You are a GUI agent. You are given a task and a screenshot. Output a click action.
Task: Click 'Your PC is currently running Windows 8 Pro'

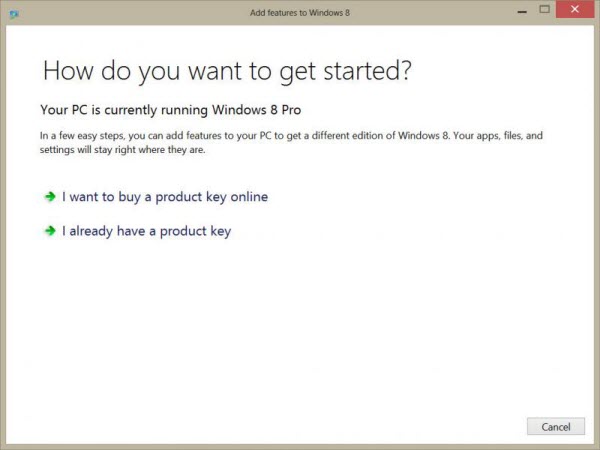click(171, 110)
